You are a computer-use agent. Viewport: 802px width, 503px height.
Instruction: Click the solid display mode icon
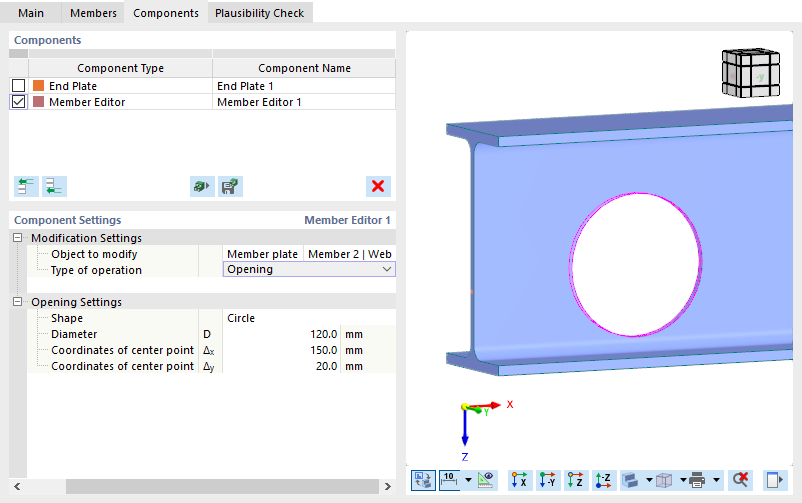point(631,480)
